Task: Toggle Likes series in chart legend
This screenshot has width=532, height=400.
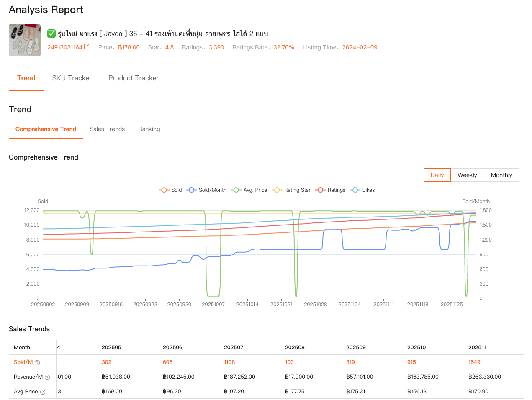Action: pos(363,190)
